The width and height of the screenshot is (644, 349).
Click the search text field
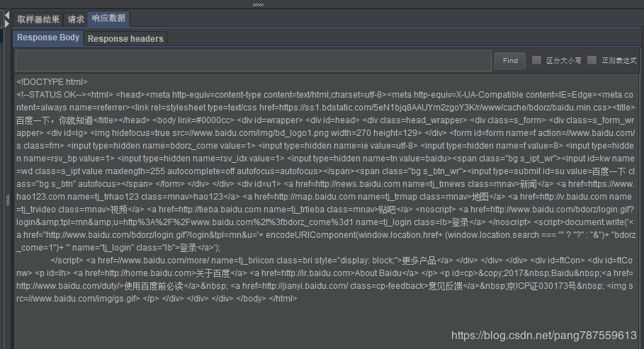coord(254,61)
